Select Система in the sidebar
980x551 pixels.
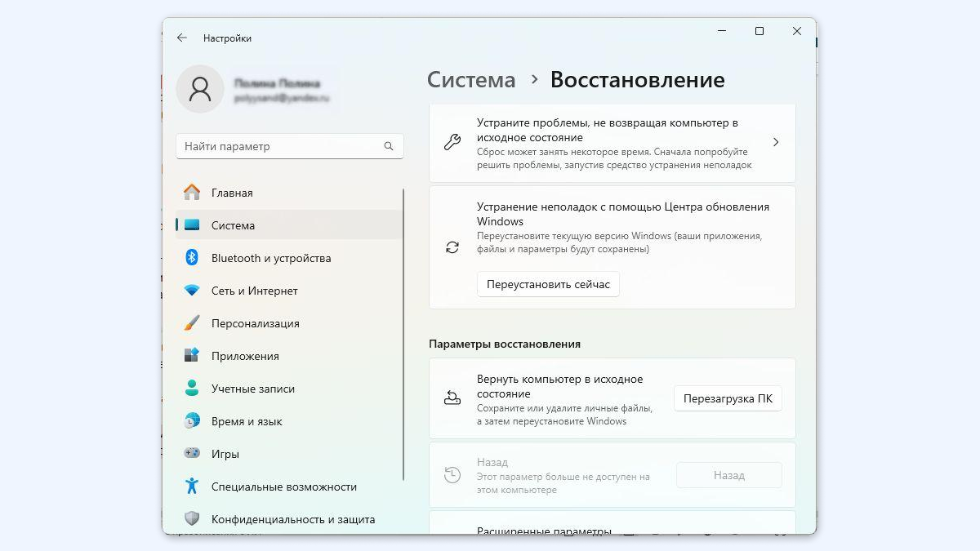coord(289,225)
